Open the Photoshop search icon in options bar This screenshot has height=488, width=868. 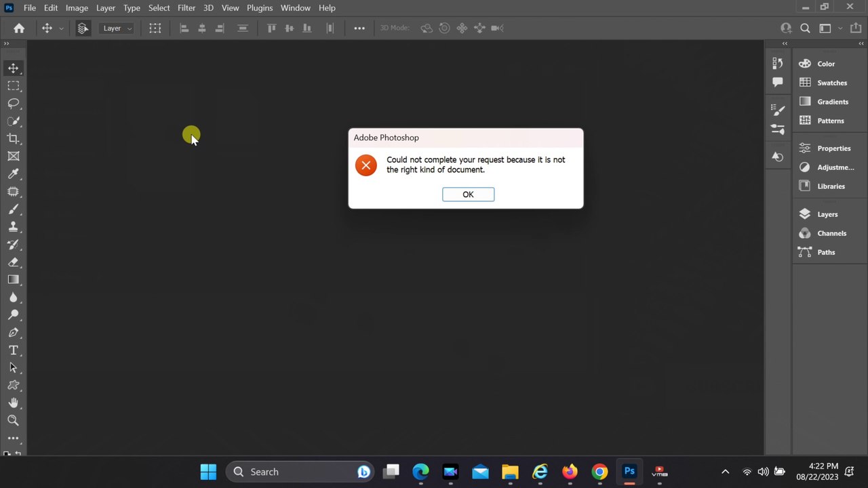tap(805, 28)
